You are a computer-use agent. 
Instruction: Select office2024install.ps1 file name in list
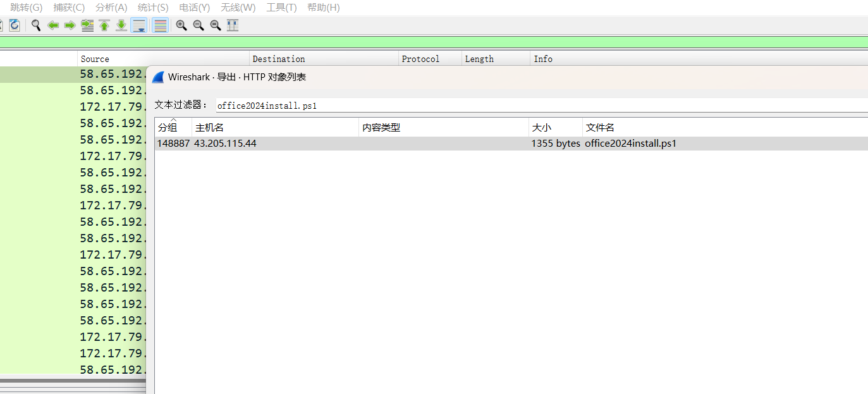click(x=630, y=144)
